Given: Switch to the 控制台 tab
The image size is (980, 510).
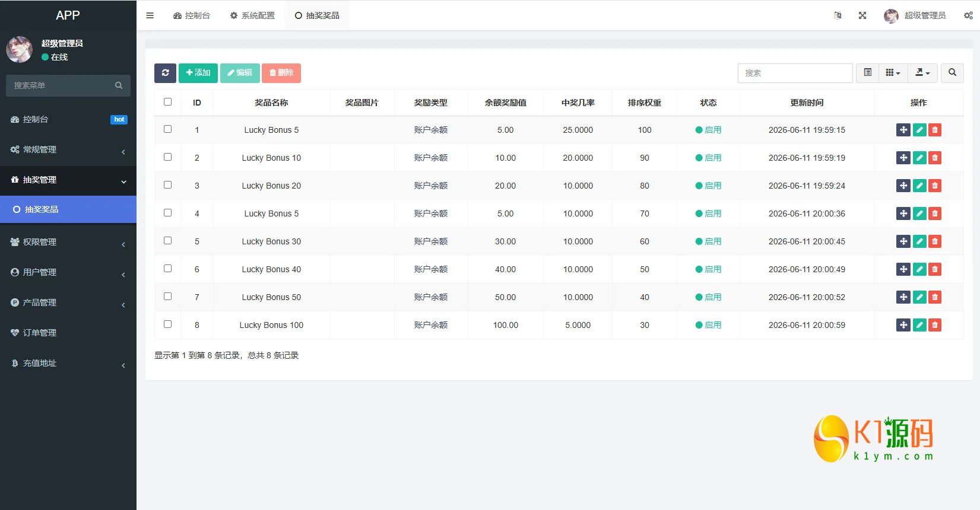Looking at the screenshot, I should click(192, 15).
